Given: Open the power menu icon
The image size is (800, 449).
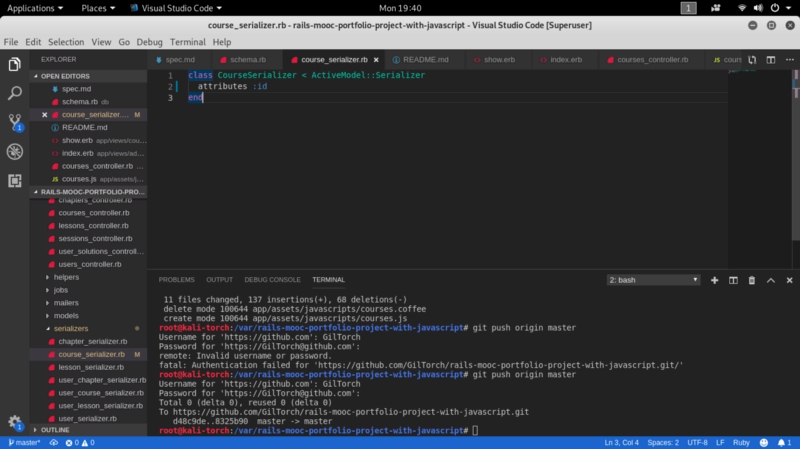Looking at the screenshot, I should [775, 8].
